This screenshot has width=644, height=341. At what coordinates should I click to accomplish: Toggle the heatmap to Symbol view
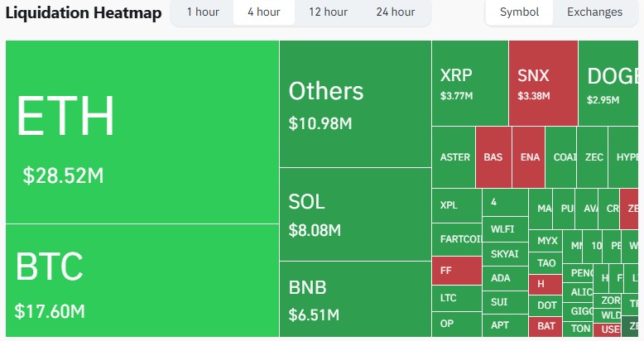point(519,12)
